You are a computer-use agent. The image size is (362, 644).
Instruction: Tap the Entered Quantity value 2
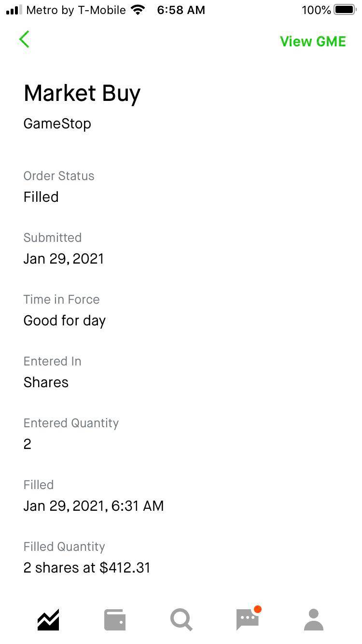[28, 444]
